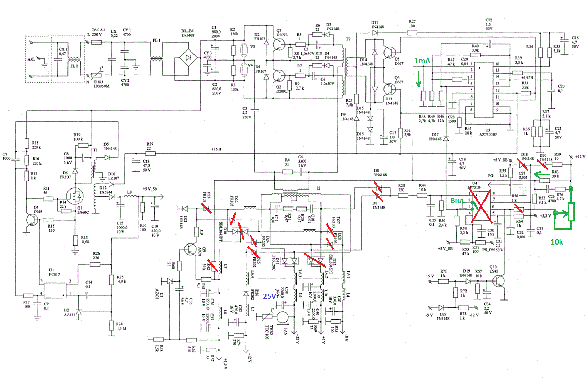
Task: Click the "Q2" transistor designator
Action: click(x=279, y=87)
